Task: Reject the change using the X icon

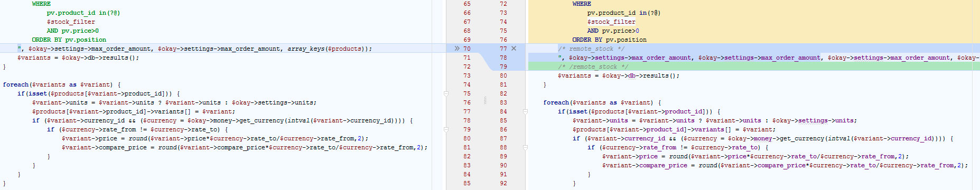Action: pos(514,49)
